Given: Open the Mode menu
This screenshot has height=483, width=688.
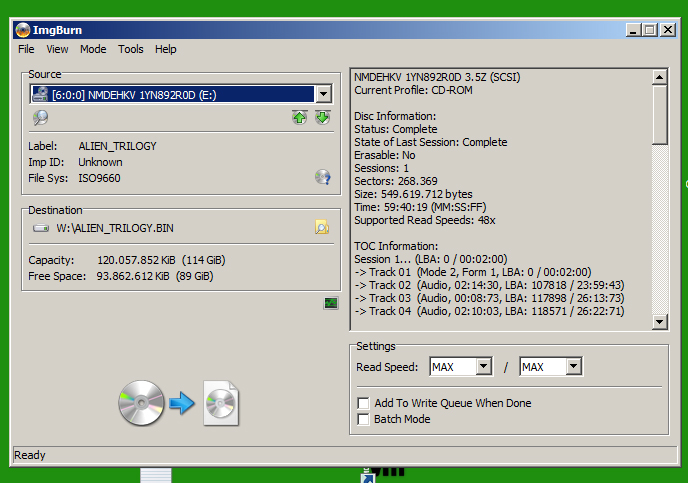Looking at the screenshot, I should coord(93,49).
